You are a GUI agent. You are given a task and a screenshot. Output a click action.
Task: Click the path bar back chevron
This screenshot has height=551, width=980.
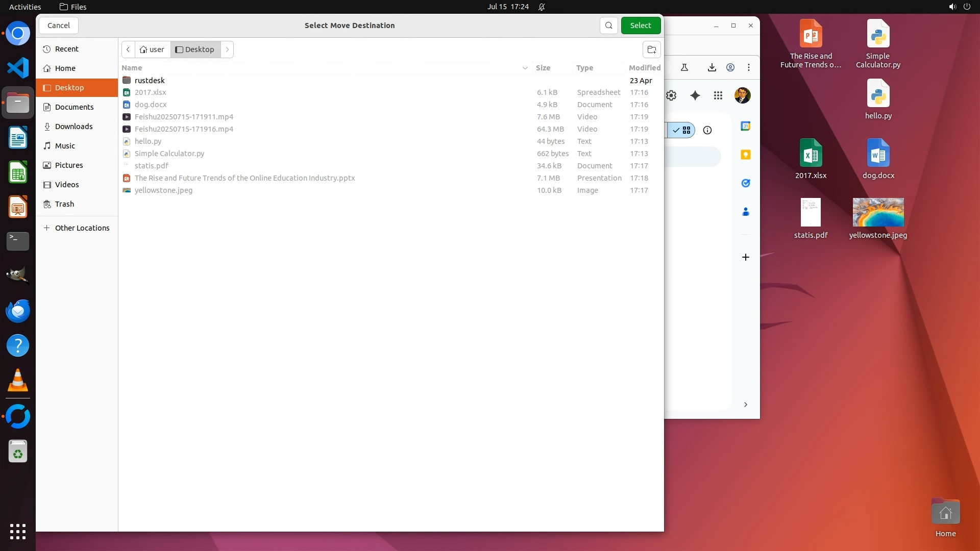point(128,49)
